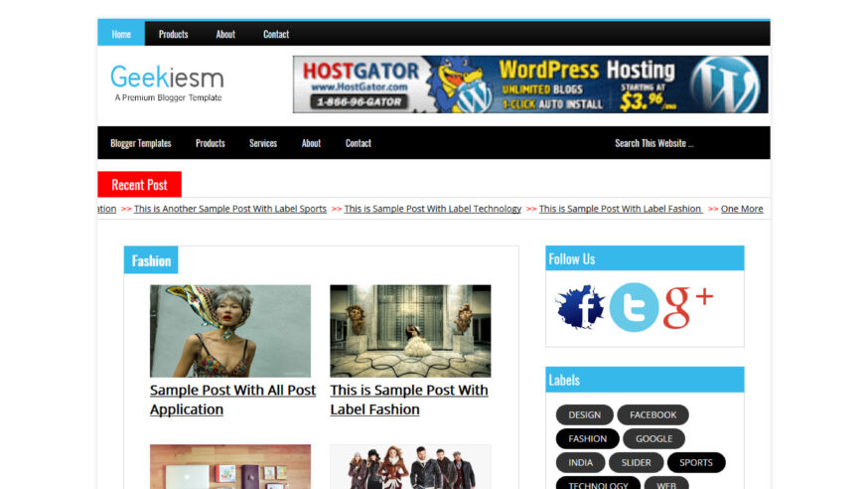
Task: Click tagline A Premium Blogger Template
Action: 168,97
